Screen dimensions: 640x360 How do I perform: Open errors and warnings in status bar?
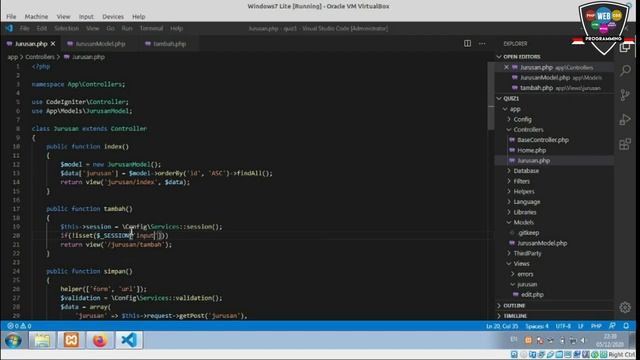pos(19,326)
